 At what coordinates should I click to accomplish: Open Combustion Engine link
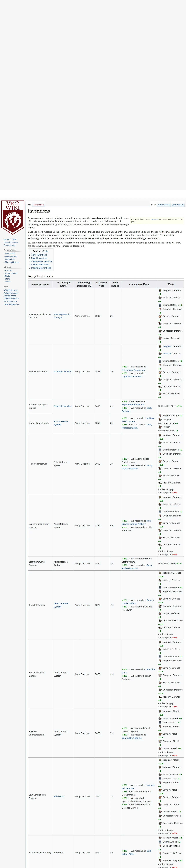(132, 738)
